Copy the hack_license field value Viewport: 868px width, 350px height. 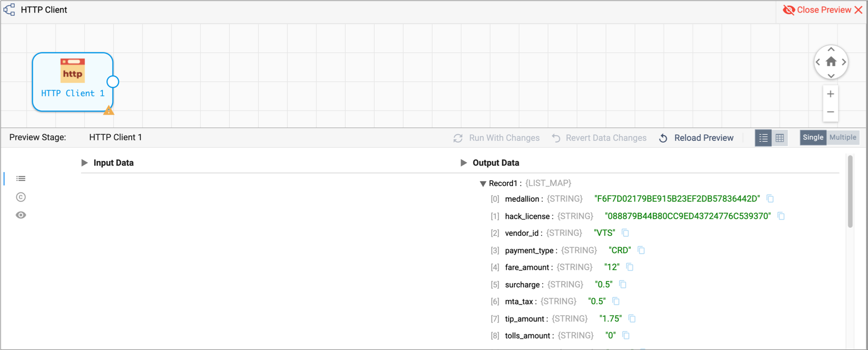[x=781, y=216]
